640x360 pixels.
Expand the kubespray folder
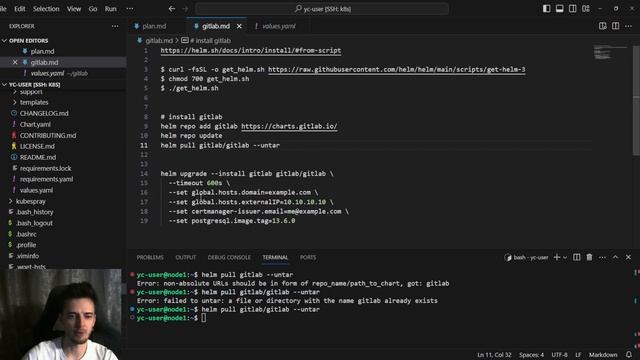click(x=31, y=201)
